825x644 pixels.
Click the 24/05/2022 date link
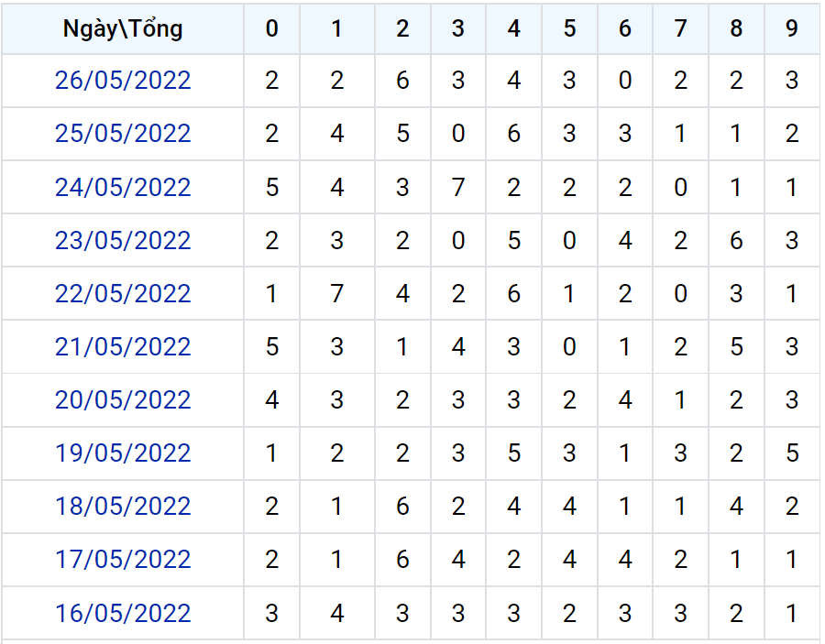pos(123,188)
